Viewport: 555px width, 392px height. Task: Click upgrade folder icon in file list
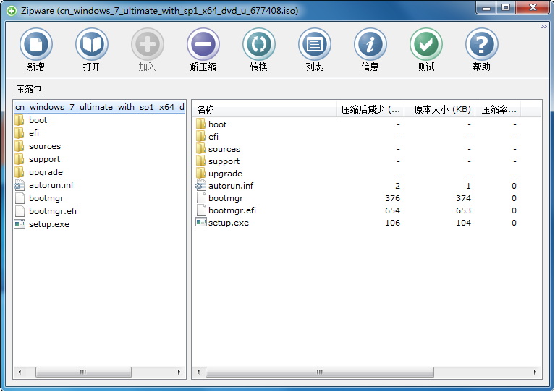pyautogui.click(x=200, y=174)
